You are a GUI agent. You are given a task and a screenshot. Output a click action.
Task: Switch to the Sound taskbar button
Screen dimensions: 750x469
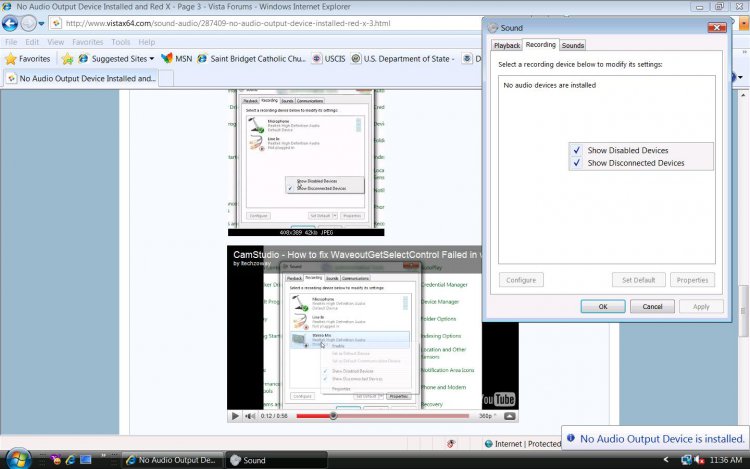[276, 460]
